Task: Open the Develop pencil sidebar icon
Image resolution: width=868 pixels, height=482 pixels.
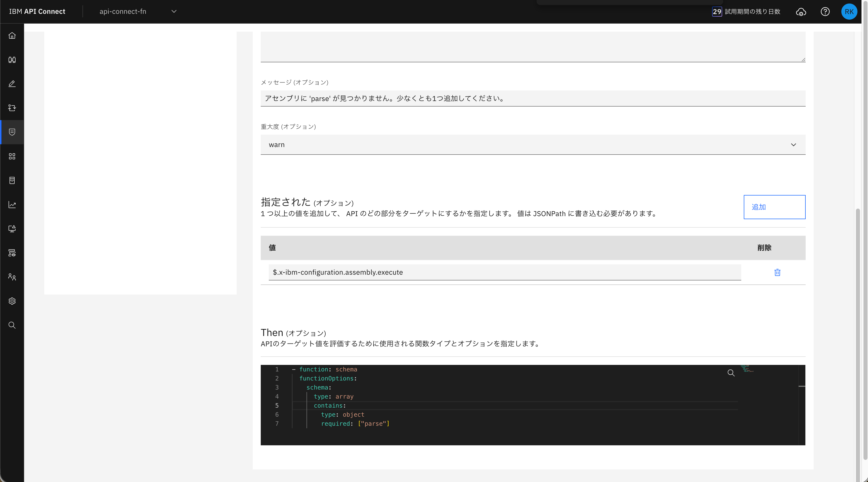Action: point(12,84)
